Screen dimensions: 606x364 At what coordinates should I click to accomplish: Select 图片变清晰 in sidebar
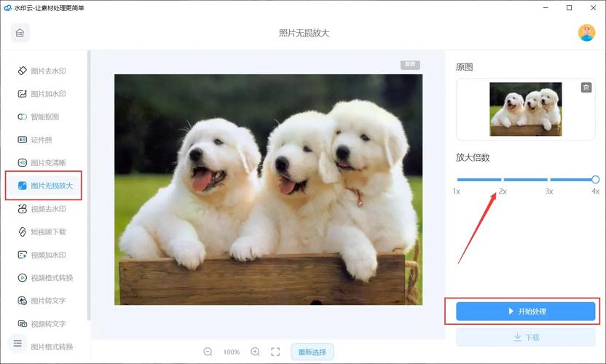[42, 162]
